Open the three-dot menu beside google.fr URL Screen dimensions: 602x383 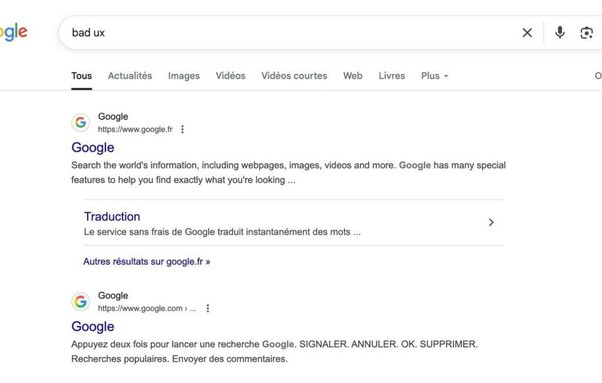[182, 129]
